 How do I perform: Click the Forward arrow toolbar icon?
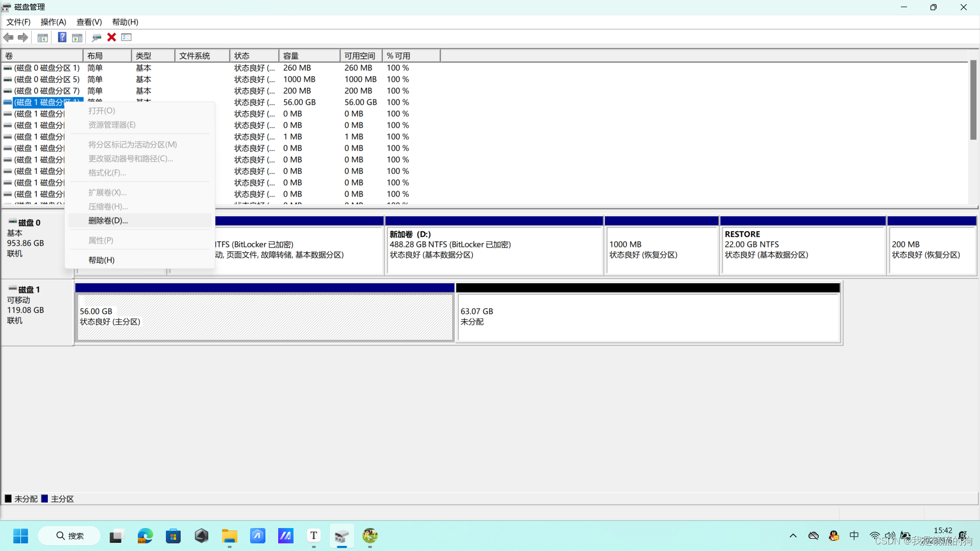(x=23, y=37)
